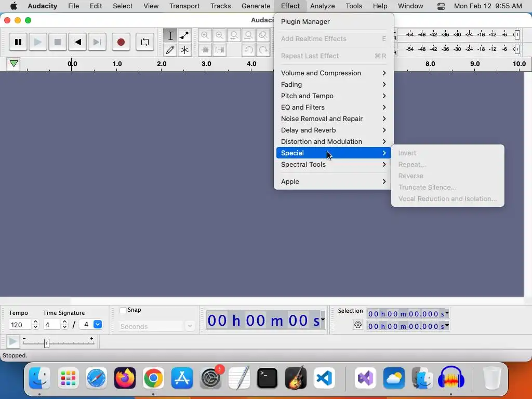Start recording with the Record button
This screenshot has height=399, width=532.
(x=121, y=42)
